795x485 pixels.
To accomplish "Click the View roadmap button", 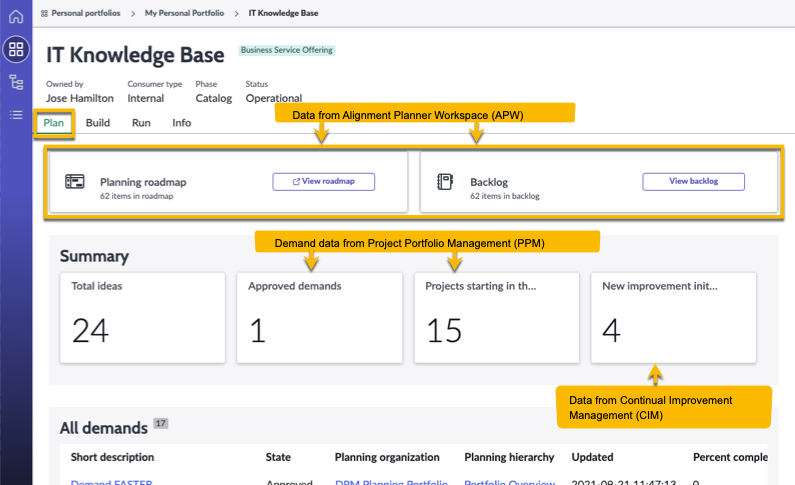I will pos(323,181).
